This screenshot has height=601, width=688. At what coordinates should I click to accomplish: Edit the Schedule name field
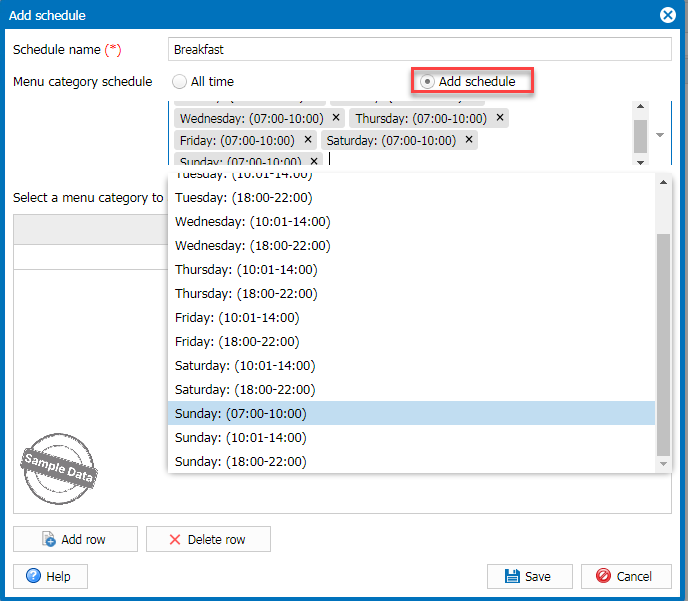tap(420, 49)
